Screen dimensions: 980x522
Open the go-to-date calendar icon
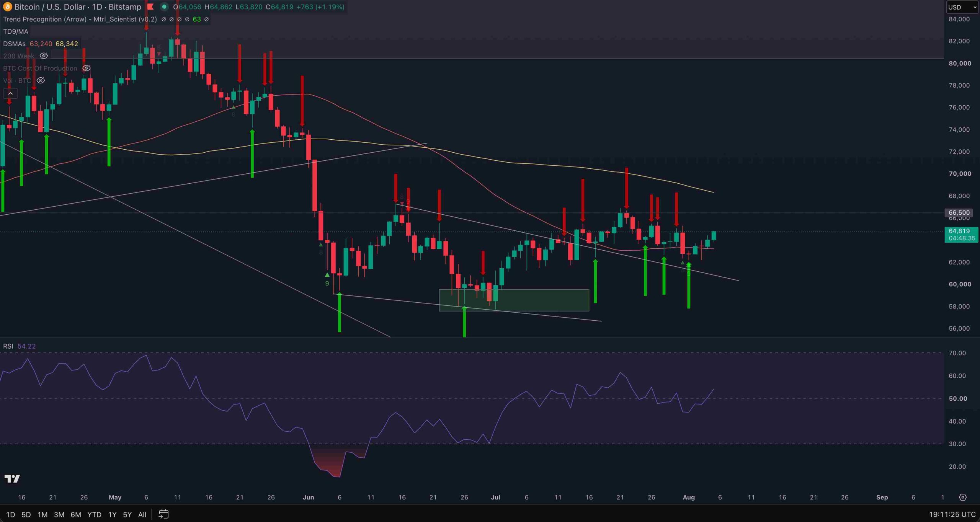(163, 514)
